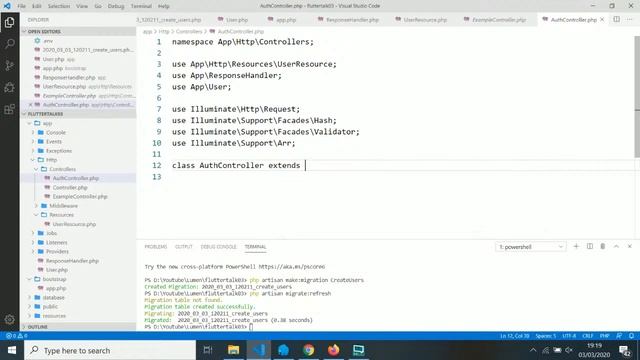Click the PHP language mode in status bar

(604, 336)
